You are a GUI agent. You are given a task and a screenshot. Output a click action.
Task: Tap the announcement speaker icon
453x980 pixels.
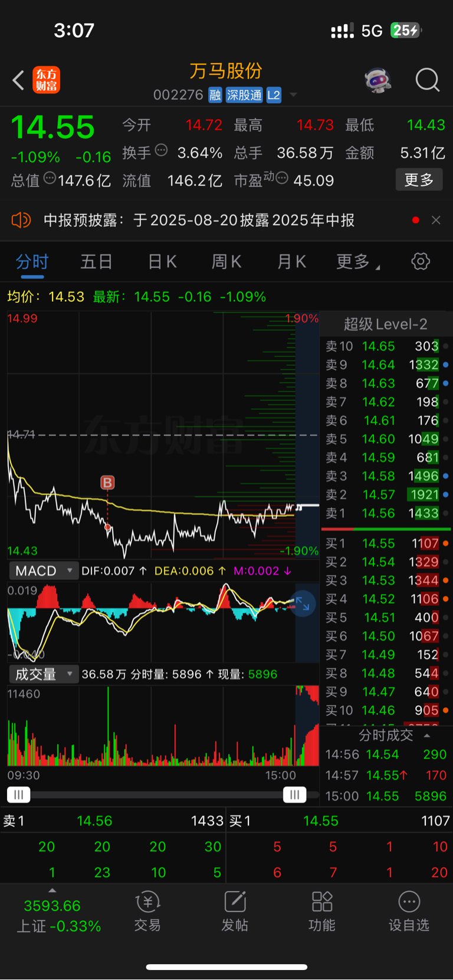(21, 220)
